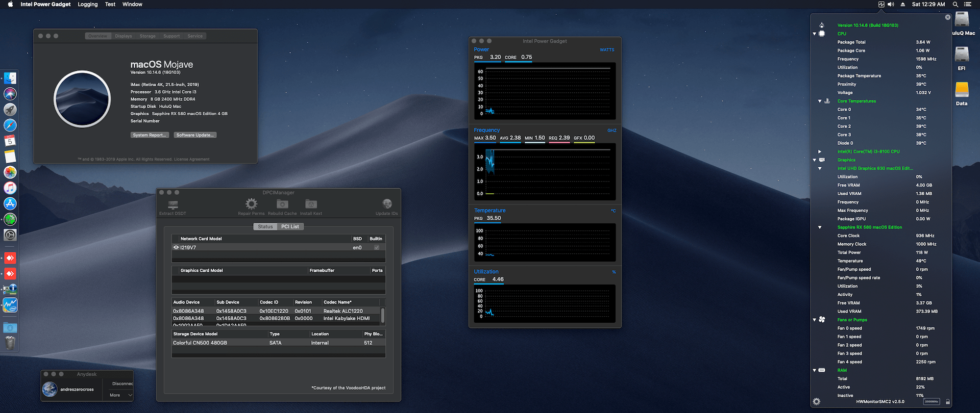
Task: Open Photos from the Dock
Action: (10, 172)
